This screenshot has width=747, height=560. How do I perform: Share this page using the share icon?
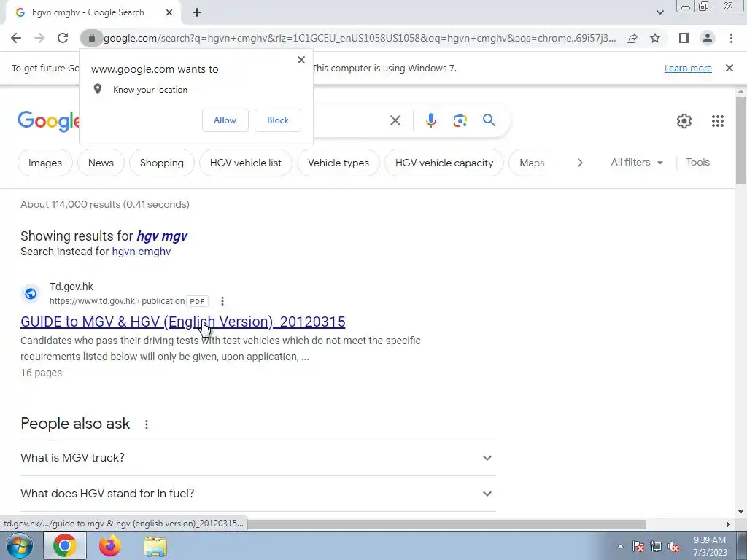pyautogui.click(x=632, y=38)
